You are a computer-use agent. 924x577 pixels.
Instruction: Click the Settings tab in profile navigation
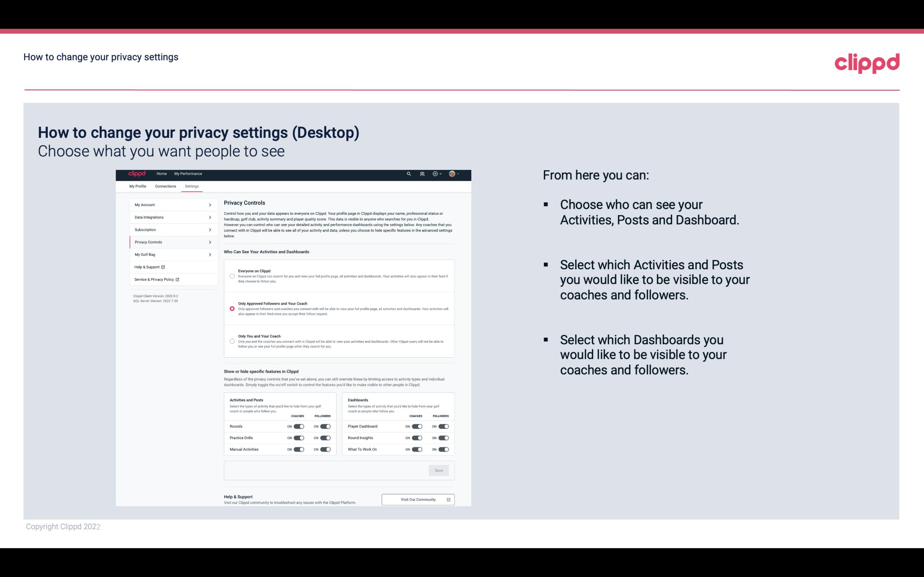coord(192,186)
